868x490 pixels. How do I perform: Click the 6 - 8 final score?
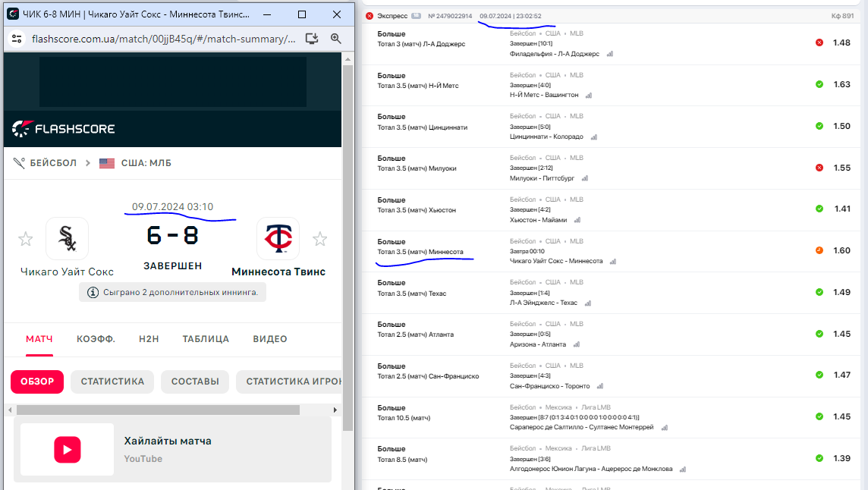tap(173, 237)
